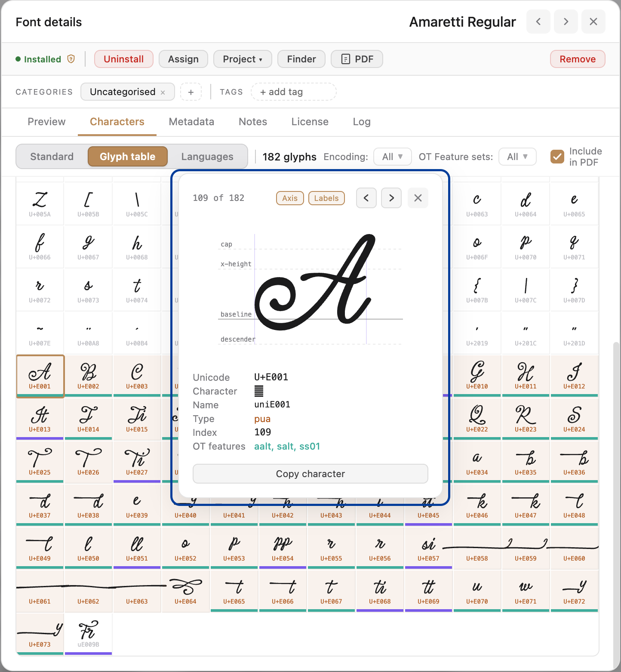Select glyph U+E022 cell
Image resolution: width=621 pixels, height=672 pixels.
(x=477, y=419)
